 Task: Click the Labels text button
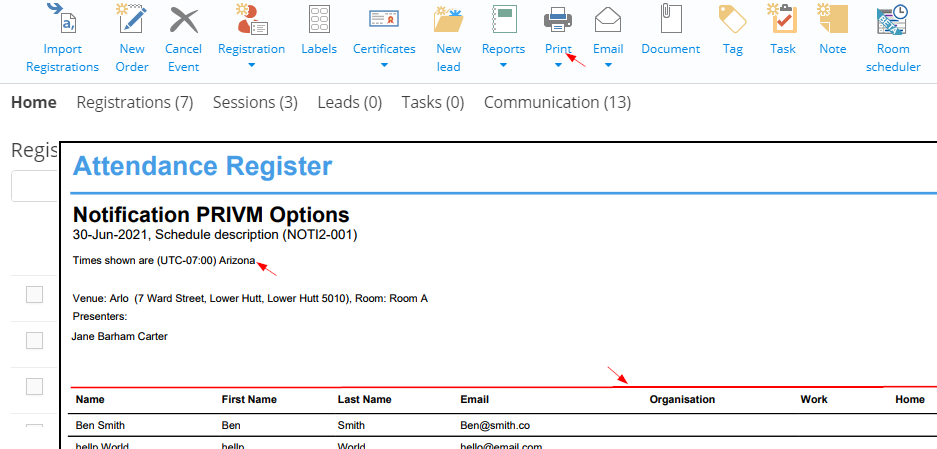click(x=319, y=49)
